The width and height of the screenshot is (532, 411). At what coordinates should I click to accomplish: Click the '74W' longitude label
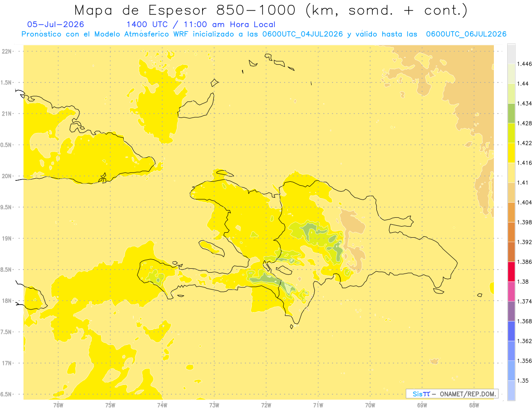pos(162,405)
